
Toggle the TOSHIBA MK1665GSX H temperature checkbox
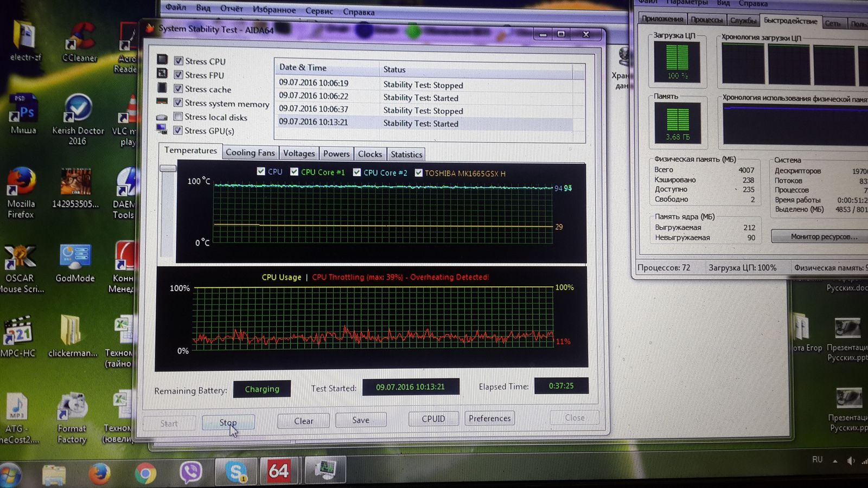coord(418,172)
